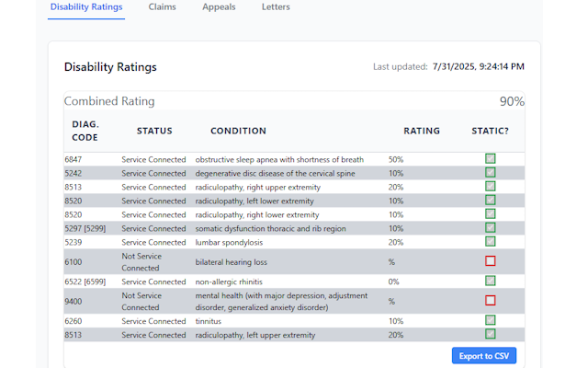Screen dimensions: 588x368
Task: Click condition 'degenerative disc disease of the cervical spine'
Action: click(x=275, y=174)
